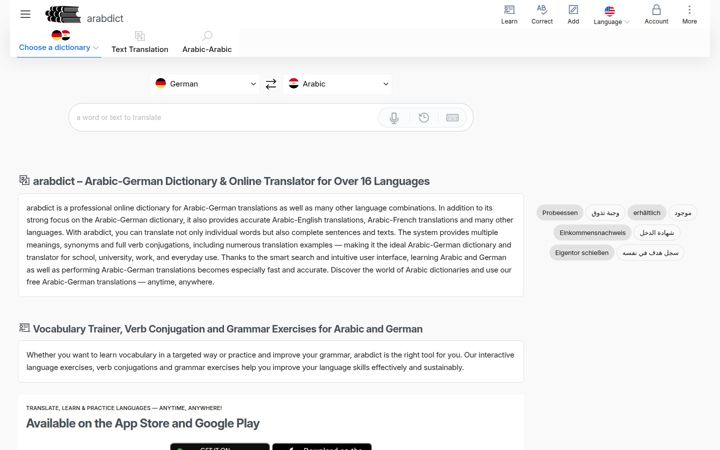
Task: Click the شهادة الدخل tag
Action: (x=657, y=233)
